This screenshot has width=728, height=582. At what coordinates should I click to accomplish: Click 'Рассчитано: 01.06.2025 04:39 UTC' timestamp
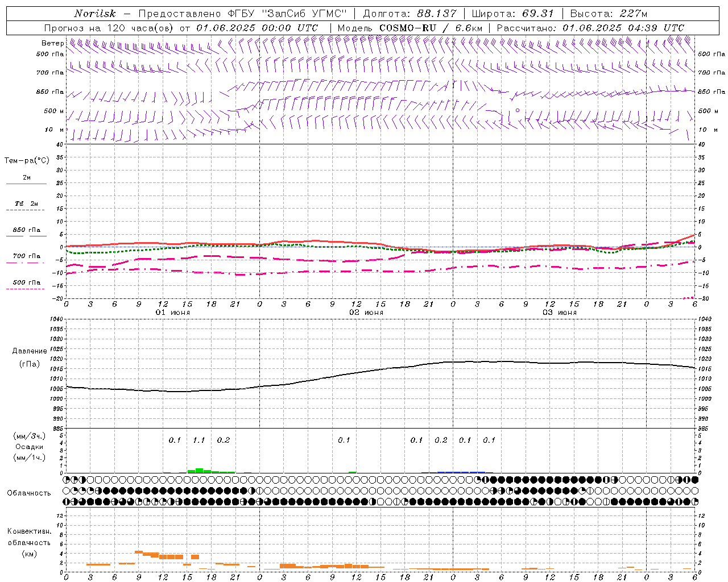[x=590, y=28]
